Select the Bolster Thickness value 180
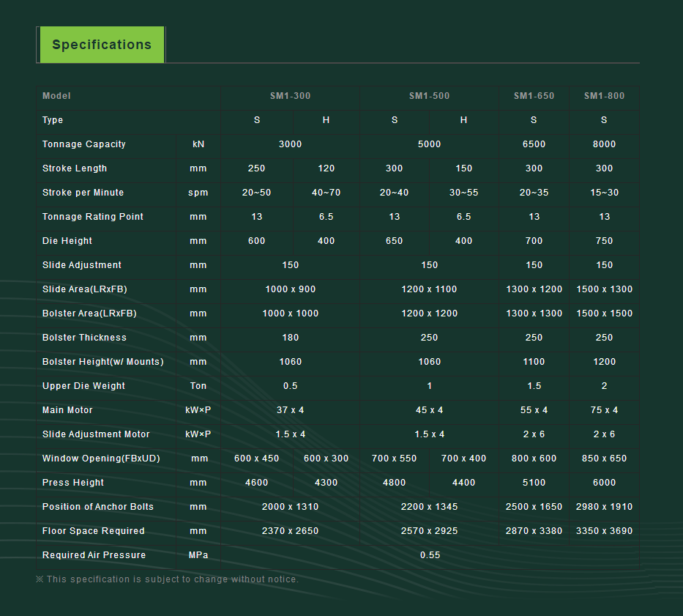This screenshot has width=683, height=616. coord(291,338)
